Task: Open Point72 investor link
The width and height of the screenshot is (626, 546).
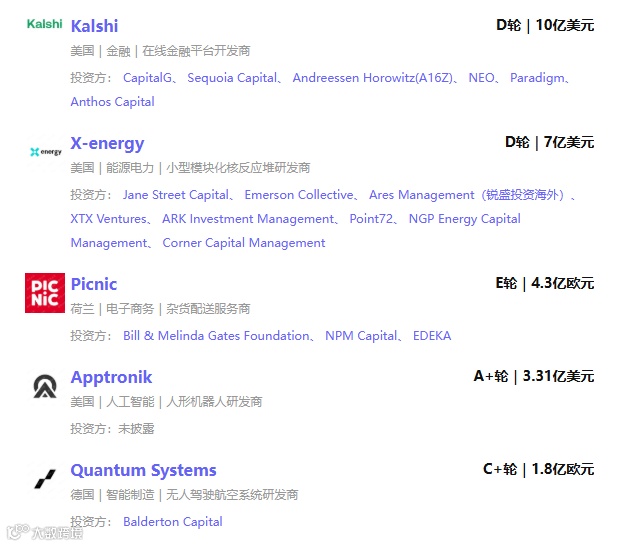Action: point(371,219)
